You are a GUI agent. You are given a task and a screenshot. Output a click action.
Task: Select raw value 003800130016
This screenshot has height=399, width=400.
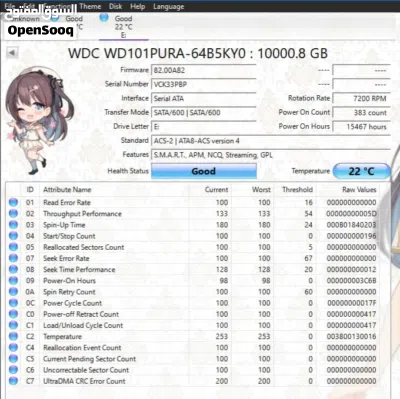(x=351, y=337)
